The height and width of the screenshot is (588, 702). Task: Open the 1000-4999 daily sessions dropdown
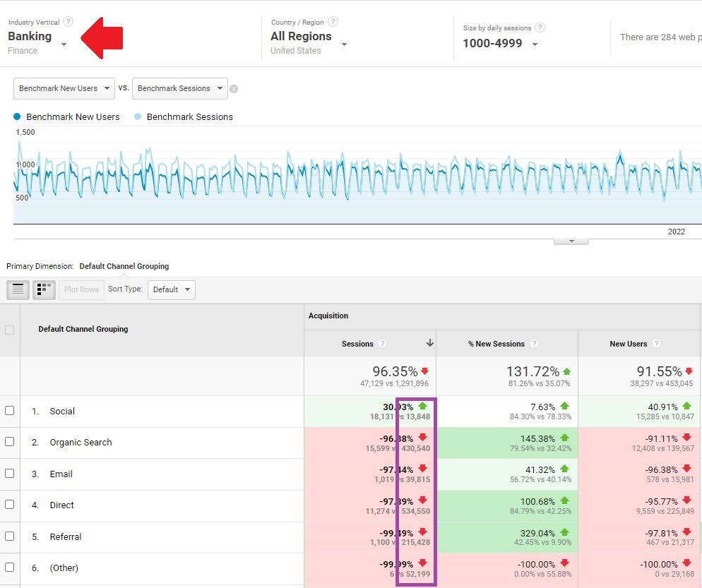(x=500, y=43)
